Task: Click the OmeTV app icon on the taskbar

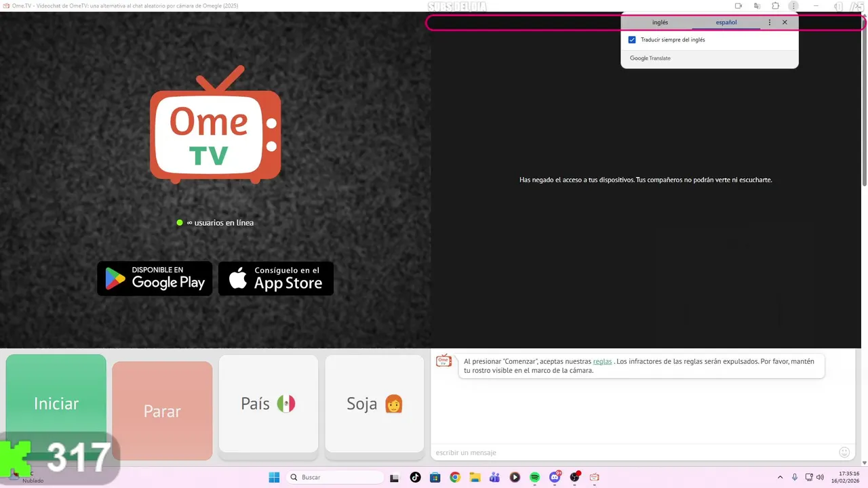Action: 595,477
